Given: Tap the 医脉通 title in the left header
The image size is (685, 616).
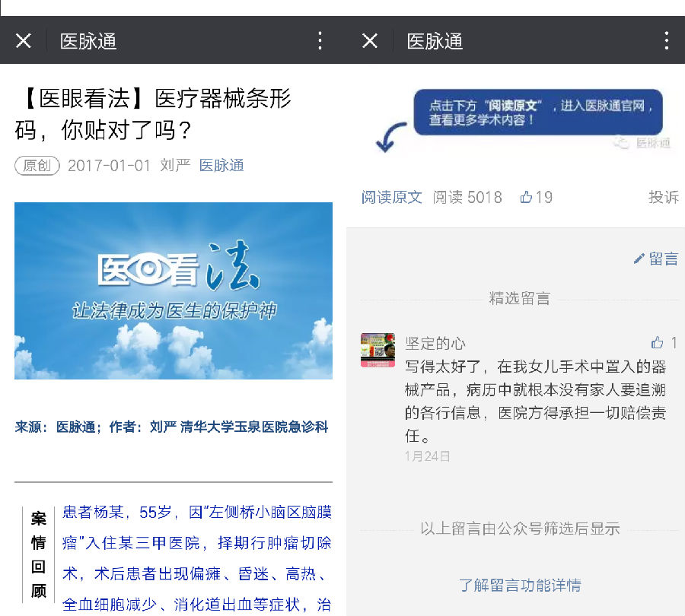Looking at the screenshot, I should pyautogui.click(x=88, y=41).
